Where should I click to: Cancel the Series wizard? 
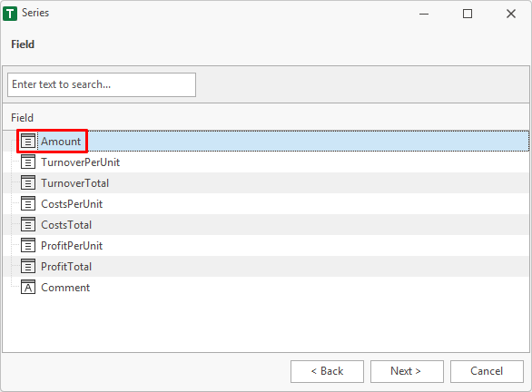click(x=487, y=371)
